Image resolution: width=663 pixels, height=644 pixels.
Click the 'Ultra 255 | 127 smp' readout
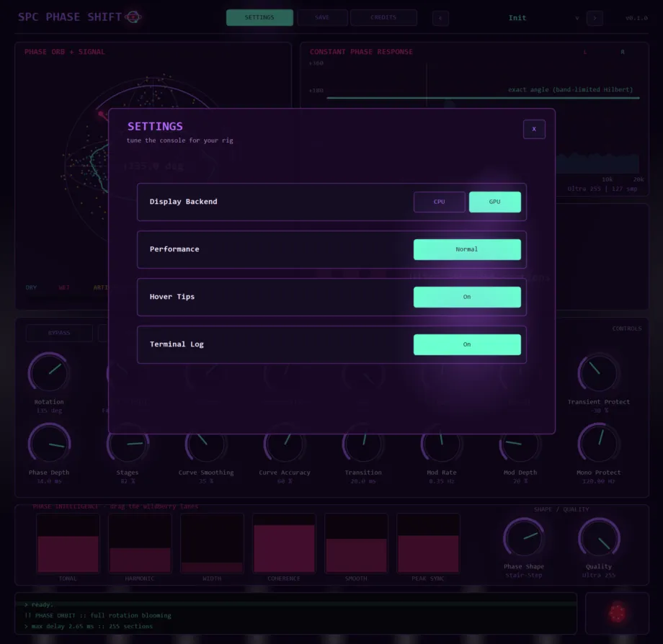click(602, 189)
